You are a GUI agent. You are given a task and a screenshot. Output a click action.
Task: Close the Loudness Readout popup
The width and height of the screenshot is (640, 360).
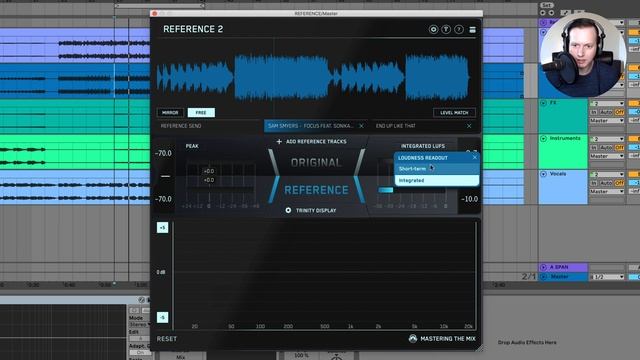[x=474, y=158]
